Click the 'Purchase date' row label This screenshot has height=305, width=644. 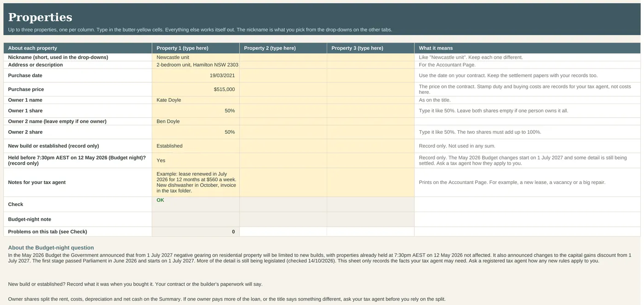coord(25,75)
